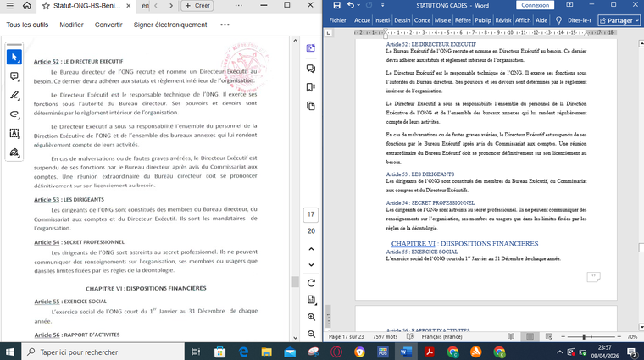The height and width of the screenshot is (360, 644).
Task: Open the Partager dropdown in Word
Action: pos(619,20)
